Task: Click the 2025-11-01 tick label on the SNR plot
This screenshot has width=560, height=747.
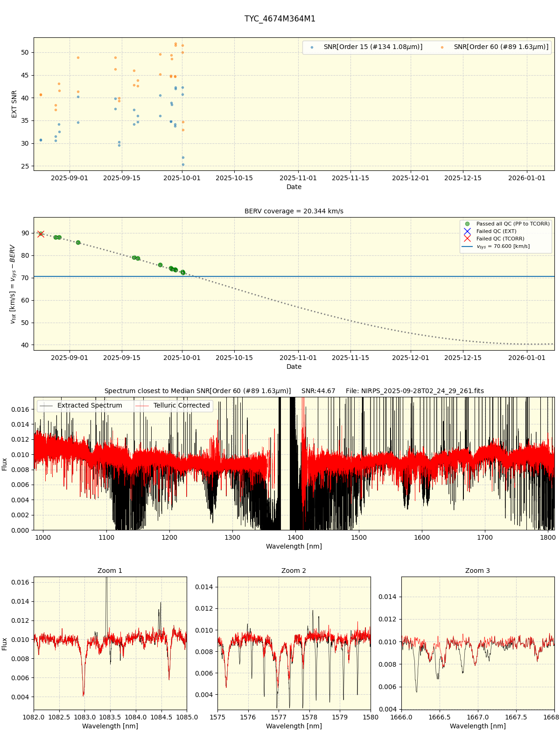Action: click(298, 178)
